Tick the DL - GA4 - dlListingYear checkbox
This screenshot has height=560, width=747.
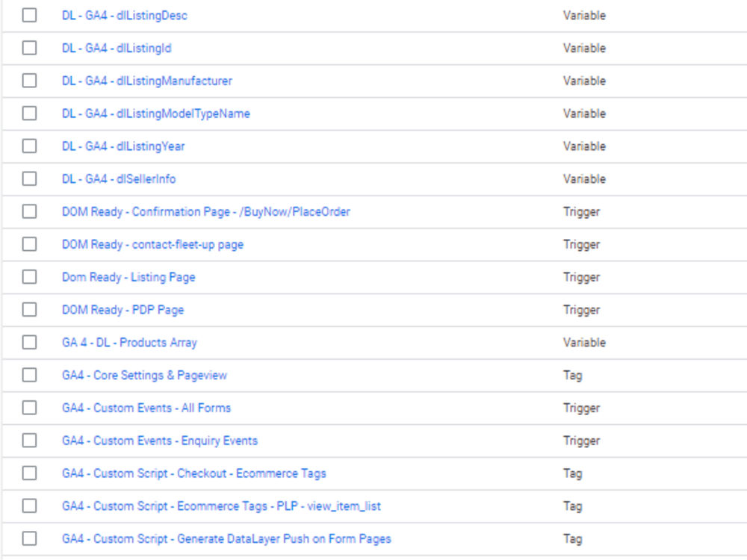click(29, 146)
